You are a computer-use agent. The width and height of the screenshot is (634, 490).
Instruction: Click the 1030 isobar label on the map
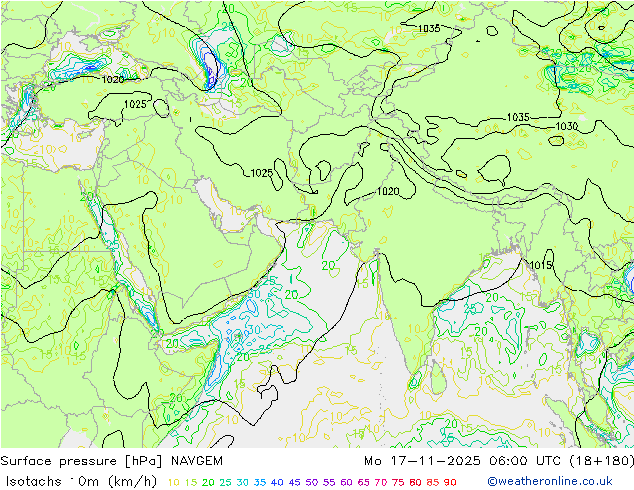click(x=566, y=127)
